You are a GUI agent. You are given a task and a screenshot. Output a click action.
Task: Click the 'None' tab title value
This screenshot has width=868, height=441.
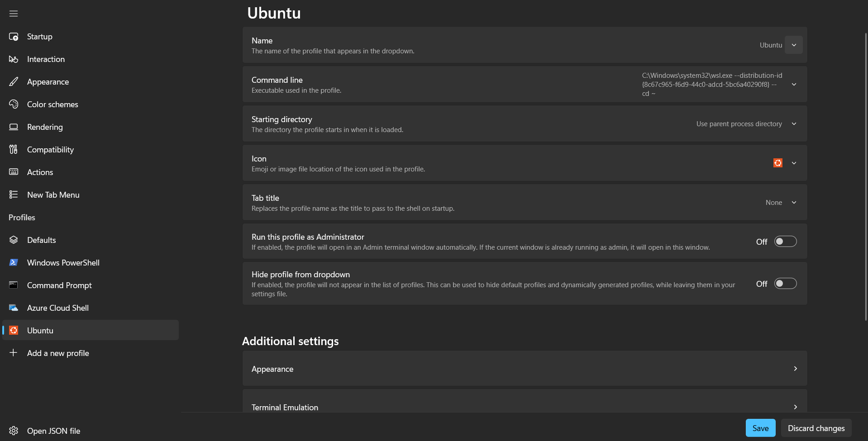click(774, 203)
